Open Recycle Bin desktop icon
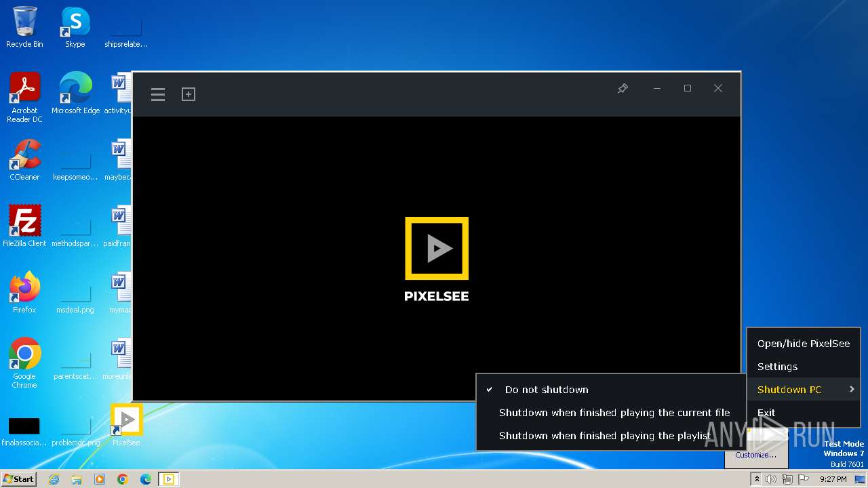The height and width of the screenshot is (488, 868). tap(24, 27)
